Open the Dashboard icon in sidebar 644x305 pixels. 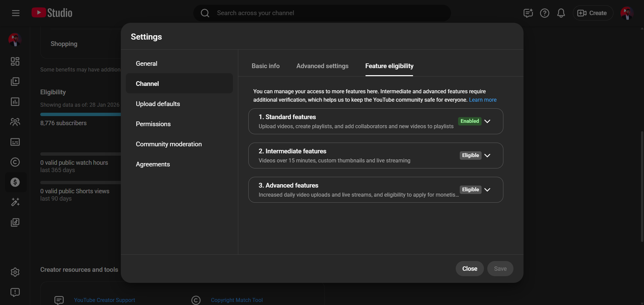(15, 61)
